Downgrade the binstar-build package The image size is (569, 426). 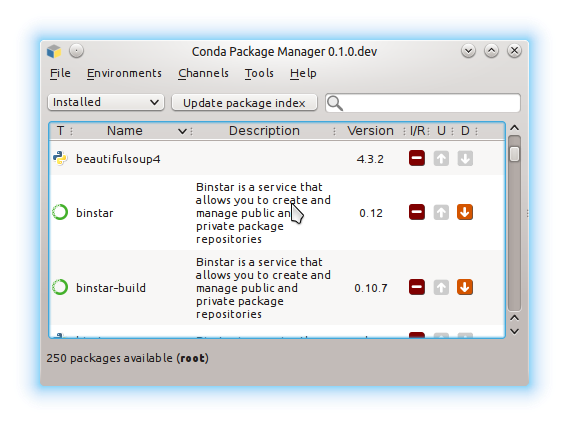coord(465,287)
